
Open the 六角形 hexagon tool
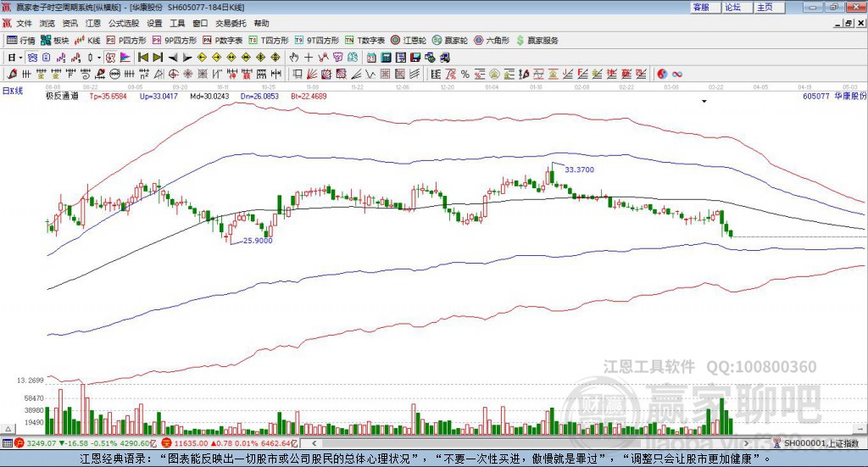pos(492,41)
